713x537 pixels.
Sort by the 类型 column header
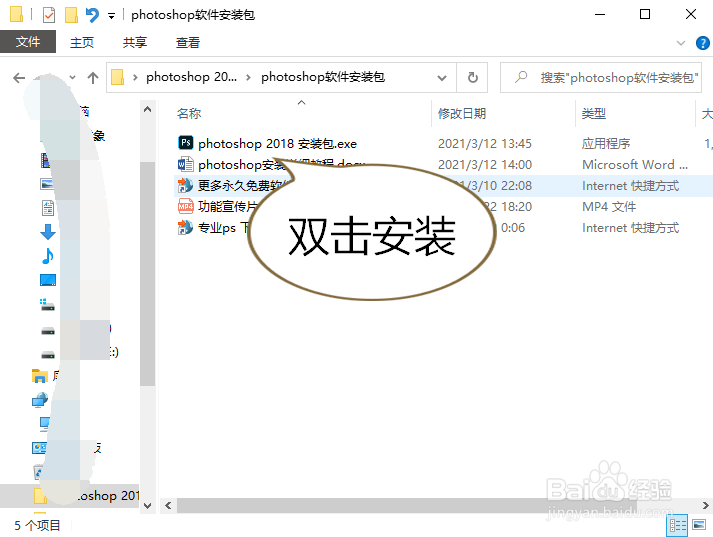594,113
